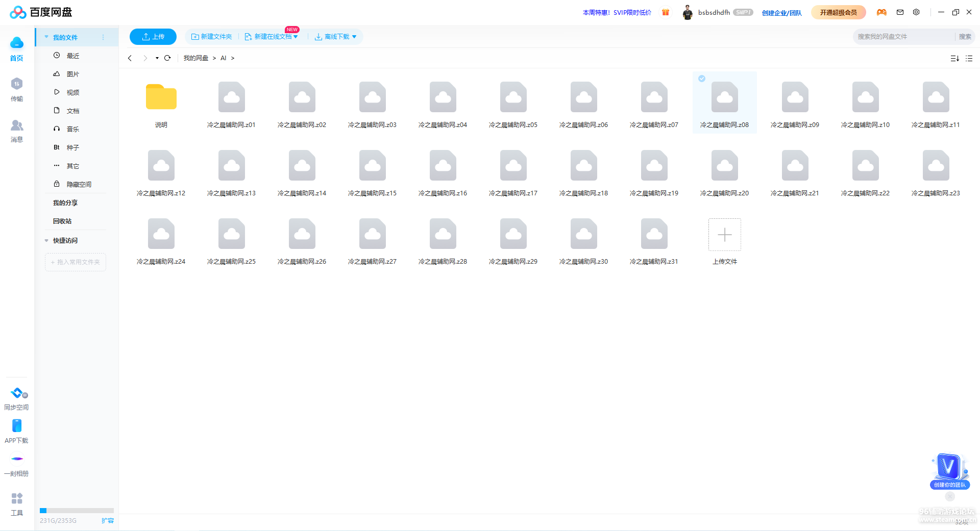Collapse the 快捷访问 section
The image size is (980, 531).
tap(46, 241)
